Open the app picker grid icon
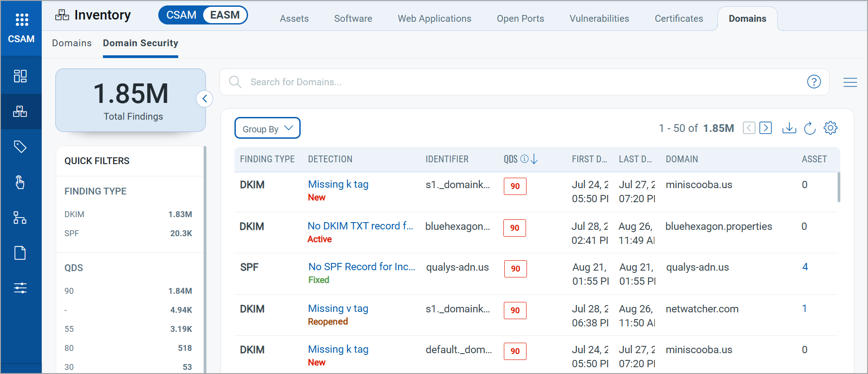Viewport: 868px width, 374px height. pyautogui.click(x=21, y=19)
